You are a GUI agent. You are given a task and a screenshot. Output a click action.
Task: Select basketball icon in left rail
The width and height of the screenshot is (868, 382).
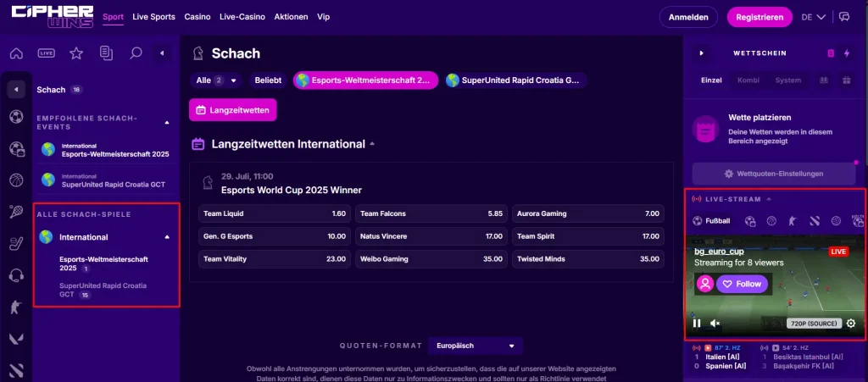coord(17,180)
